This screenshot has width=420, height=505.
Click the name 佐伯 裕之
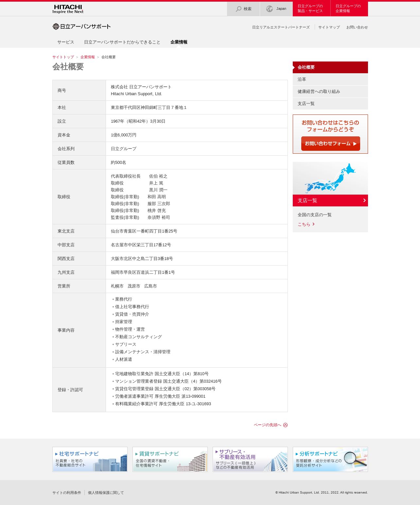point(158,176)
